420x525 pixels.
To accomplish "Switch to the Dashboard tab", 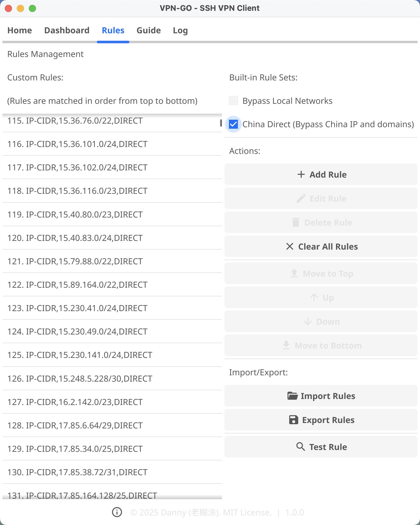I will (67, 30).
